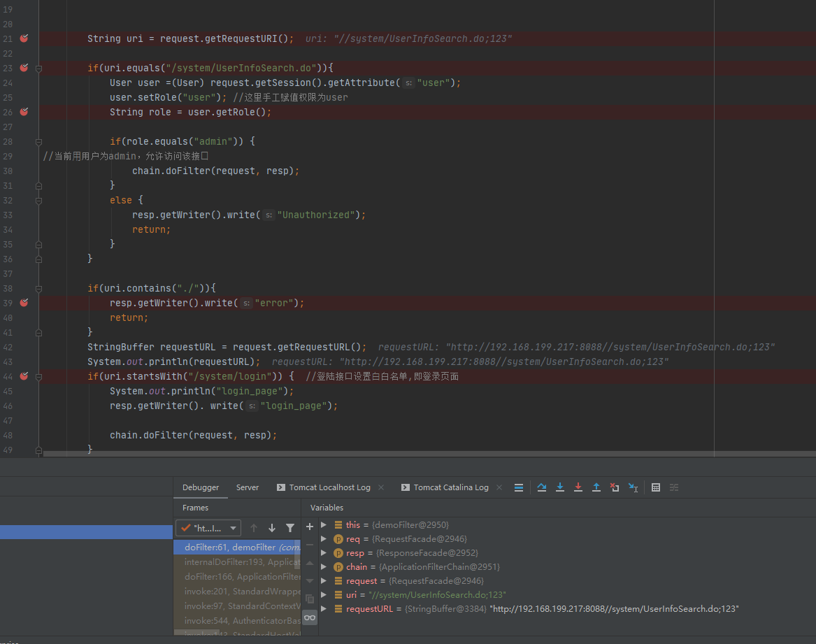Click the Step Out debugger icon
816x644 pixels.
tap(596, 487)
